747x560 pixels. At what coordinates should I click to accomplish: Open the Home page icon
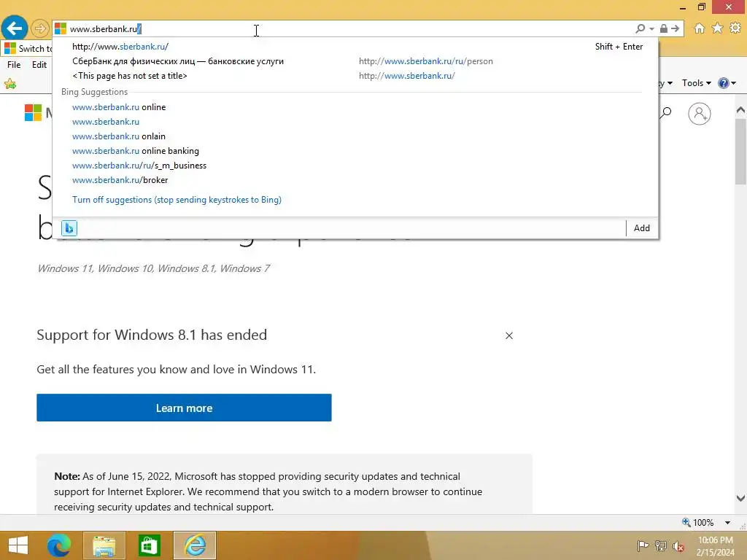[x=700, y=28]
